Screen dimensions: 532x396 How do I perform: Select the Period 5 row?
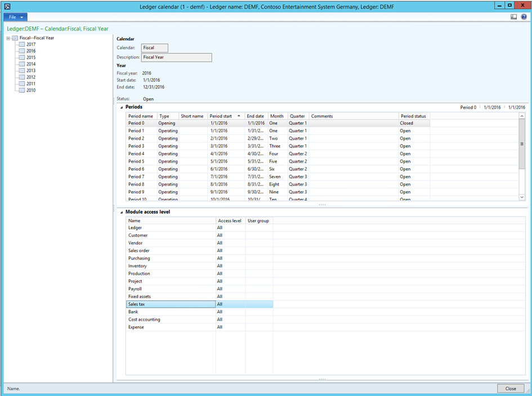(136, 161)
